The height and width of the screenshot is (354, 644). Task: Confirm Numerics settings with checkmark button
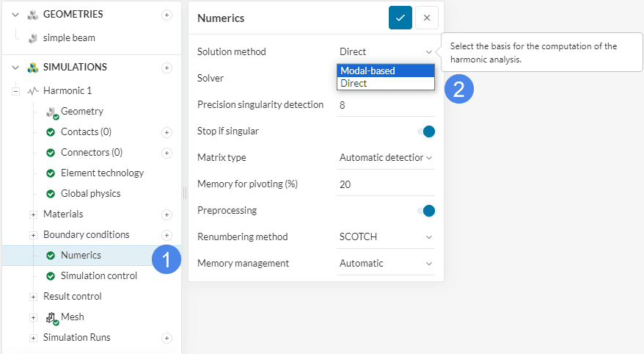[400, 18]
